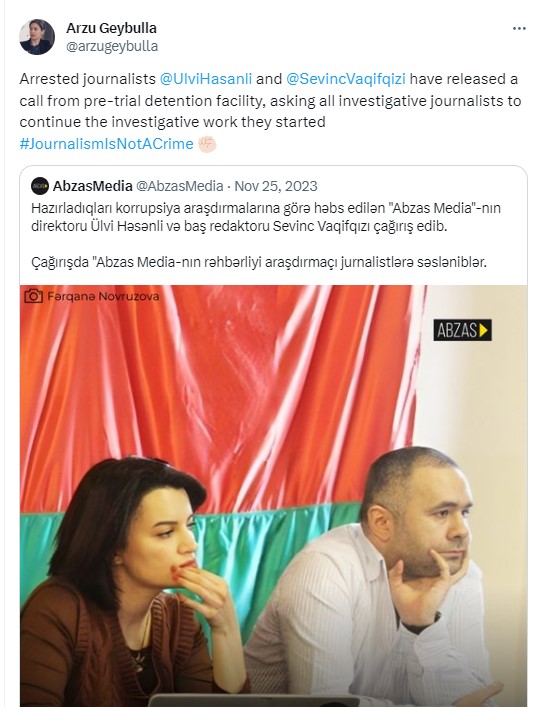This screenshot has height=707, width=535.
Task: Click the main tweet text body
Action: click(x=270, y=111)
